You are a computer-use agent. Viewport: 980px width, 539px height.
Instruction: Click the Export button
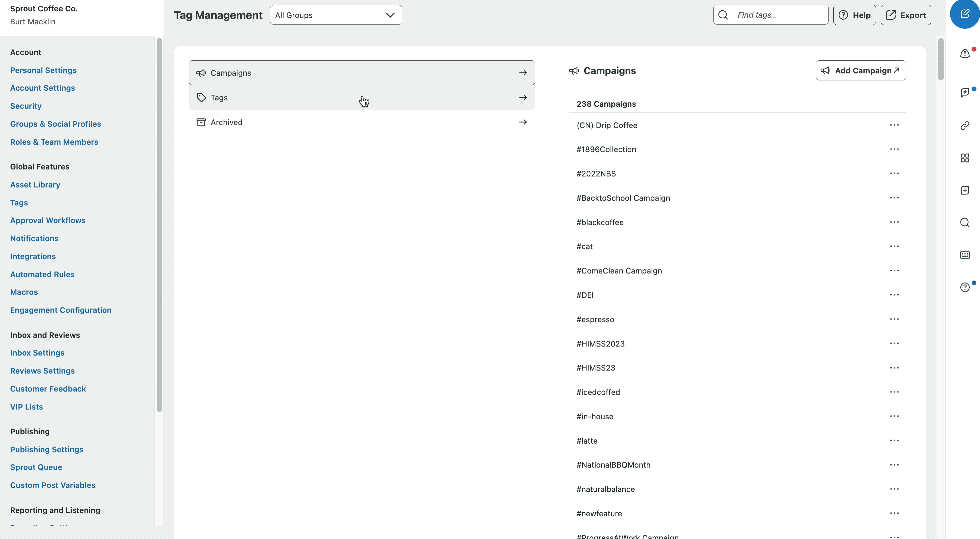(x=905, y=15)
